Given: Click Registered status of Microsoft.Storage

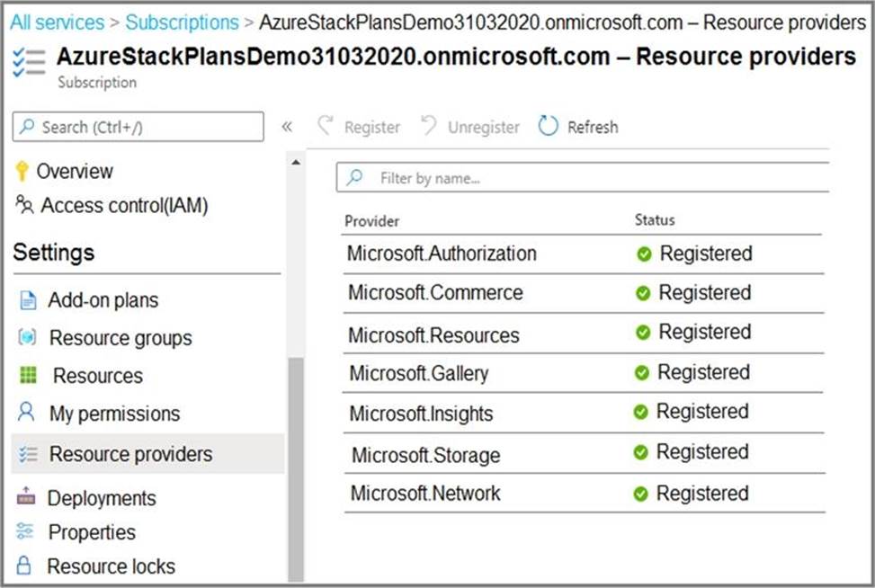Looking at the screenshot, I should click(x=702, y=452).
